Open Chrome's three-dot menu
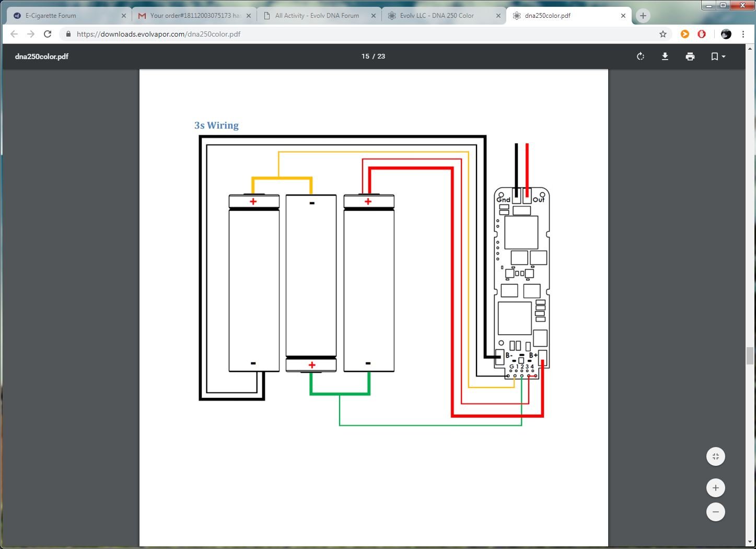756x549 pixels. point(743,34)
